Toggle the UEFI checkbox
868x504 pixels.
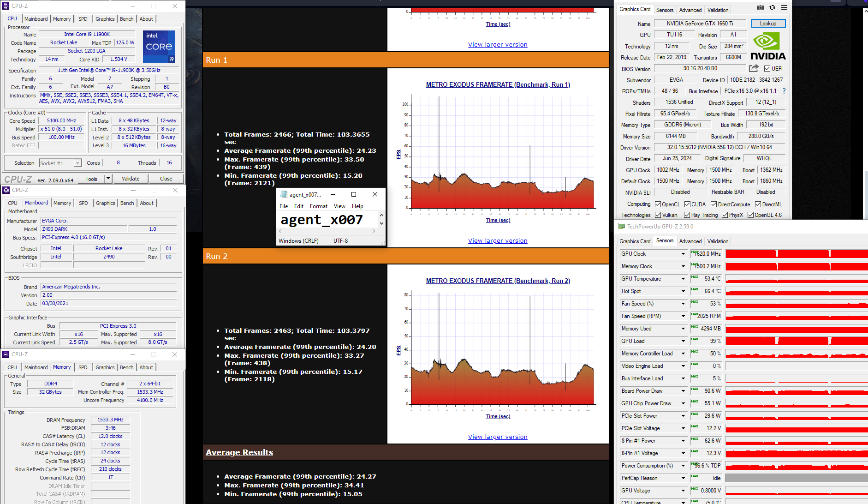767,69
